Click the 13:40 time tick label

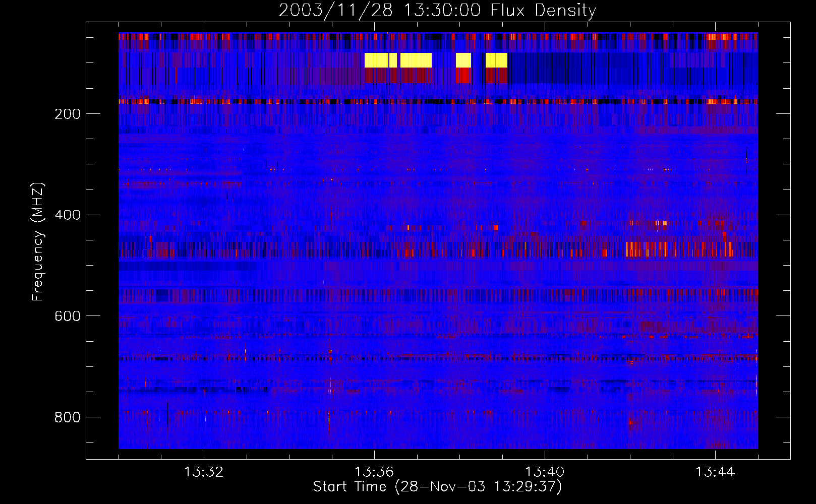coord(545,472)
